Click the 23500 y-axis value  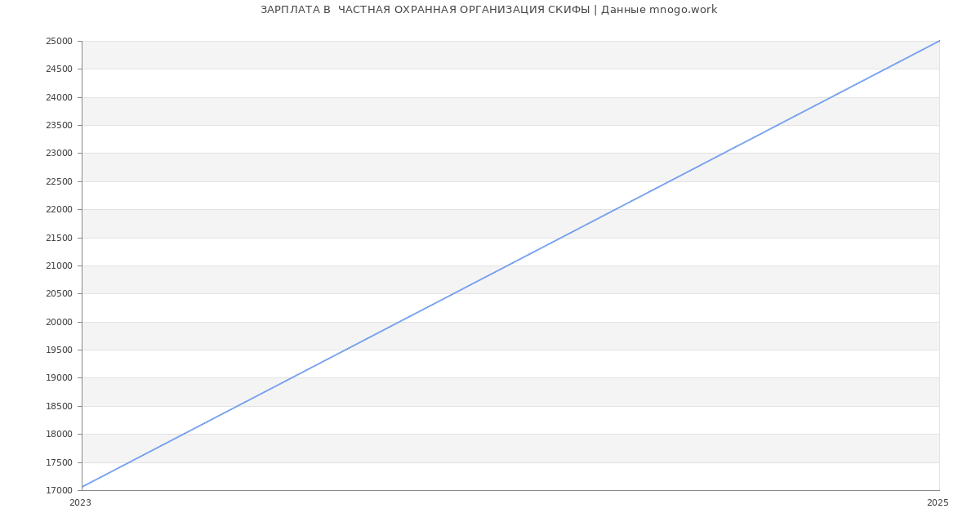click(x=59, y=125)
